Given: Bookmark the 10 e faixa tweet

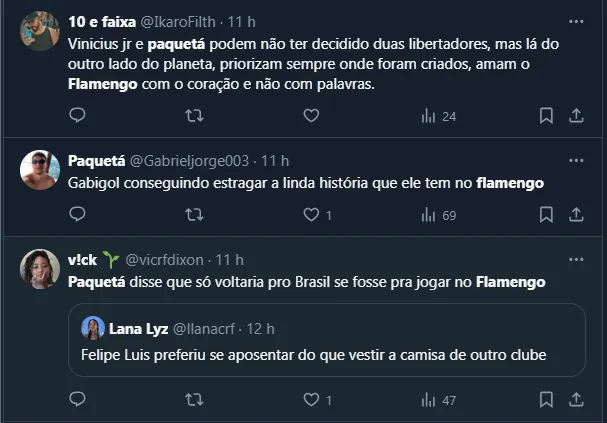Looking at the screenshot, I should 546,116.
